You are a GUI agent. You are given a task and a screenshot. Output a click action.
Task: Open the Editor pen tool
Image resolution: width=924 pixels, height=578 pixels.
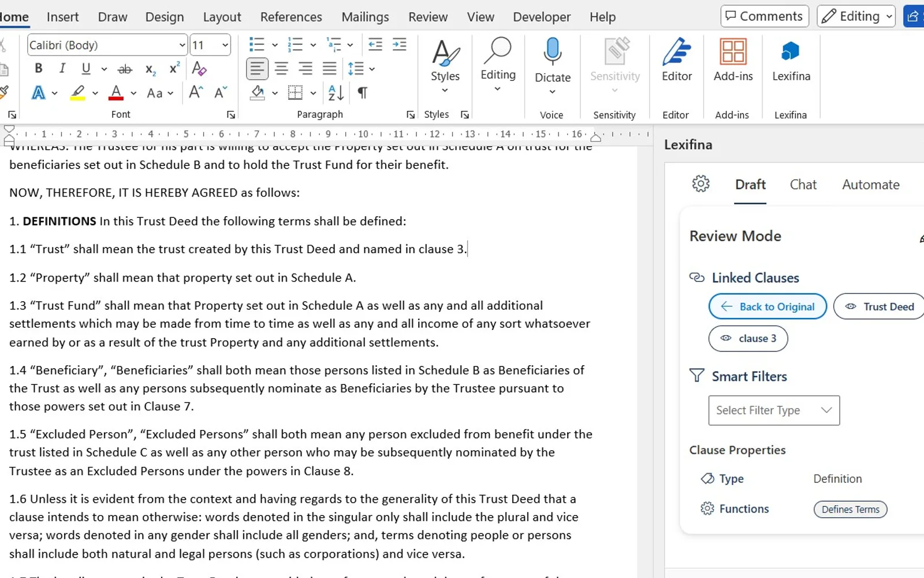pyautogui.click(x=676, y=61)
